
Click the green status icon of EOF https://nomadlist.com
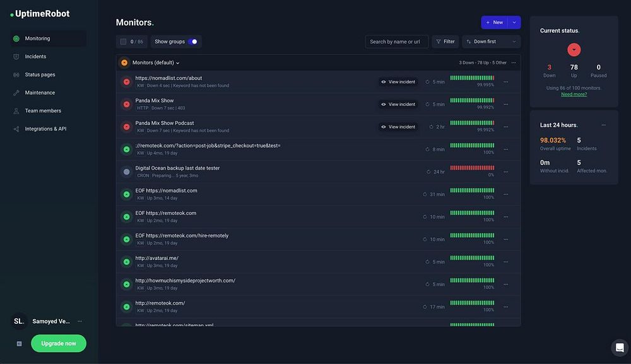126,195
